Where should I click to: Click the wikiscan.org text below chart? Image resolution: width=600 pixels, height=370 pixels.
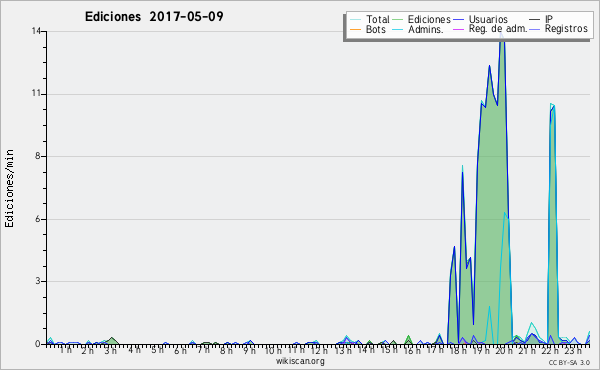tap(300, 361)
